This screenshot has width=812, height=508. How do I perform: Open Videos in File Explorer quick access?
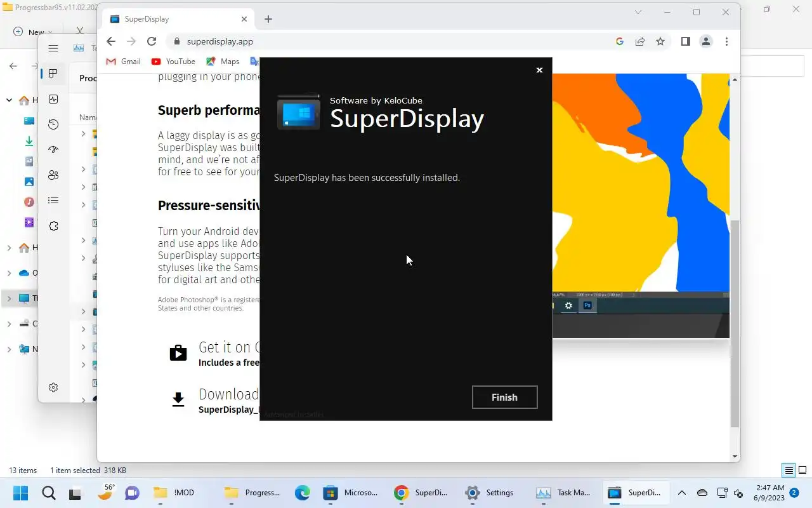coord(29,222)
